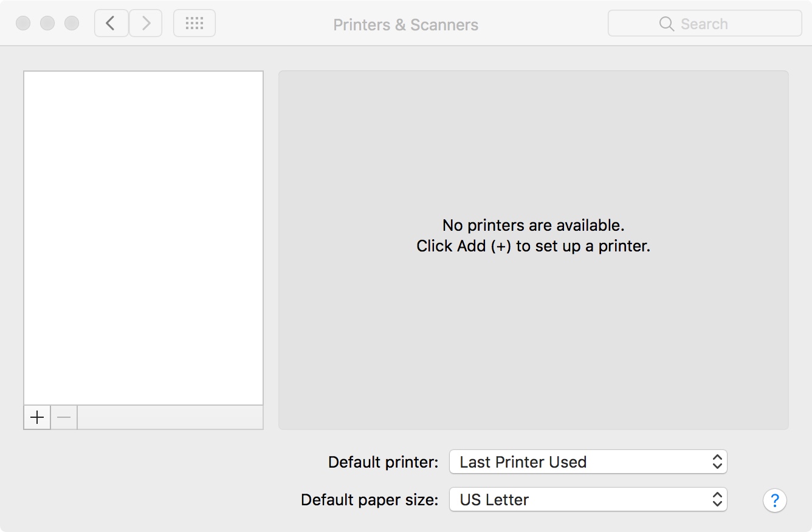Click the bar beside the Add button
This screenshot has height=532, width=812.
tap(170, 417)
